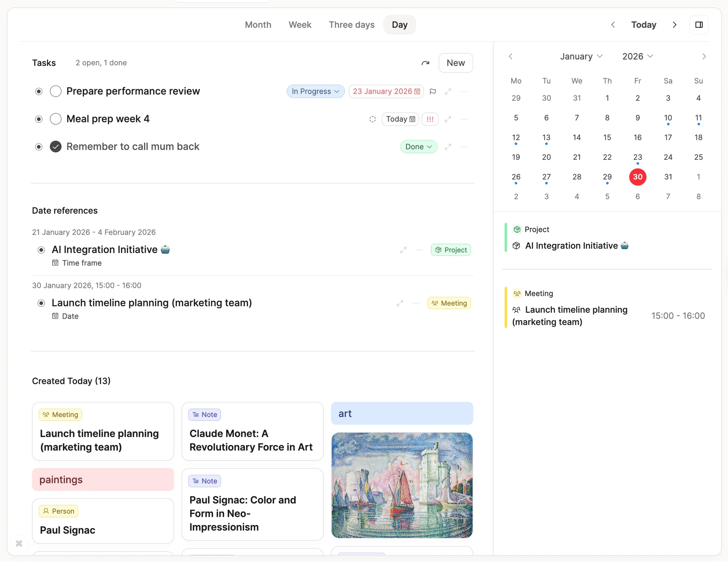Create a task with the New button
The image size is (728, 562).
pyautogui.click(x=456, y=63)
